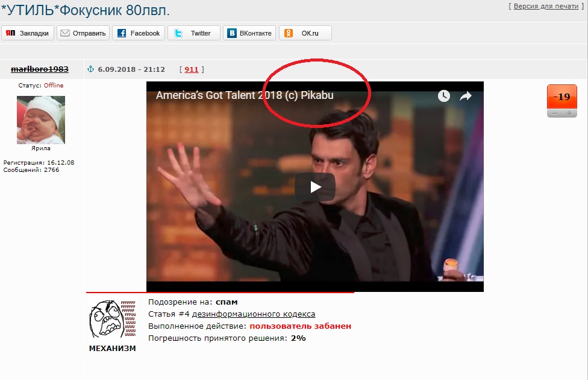
Task: Click the Ярила user rank label
Action: [x=41, y=148]
